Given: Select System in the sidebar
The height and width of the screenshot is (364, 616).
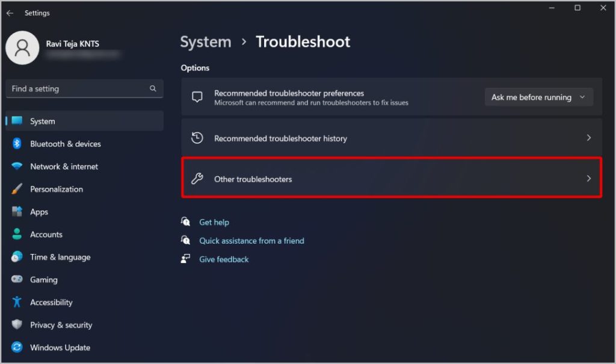Looking at the screenshot, I should click(84, 121).
